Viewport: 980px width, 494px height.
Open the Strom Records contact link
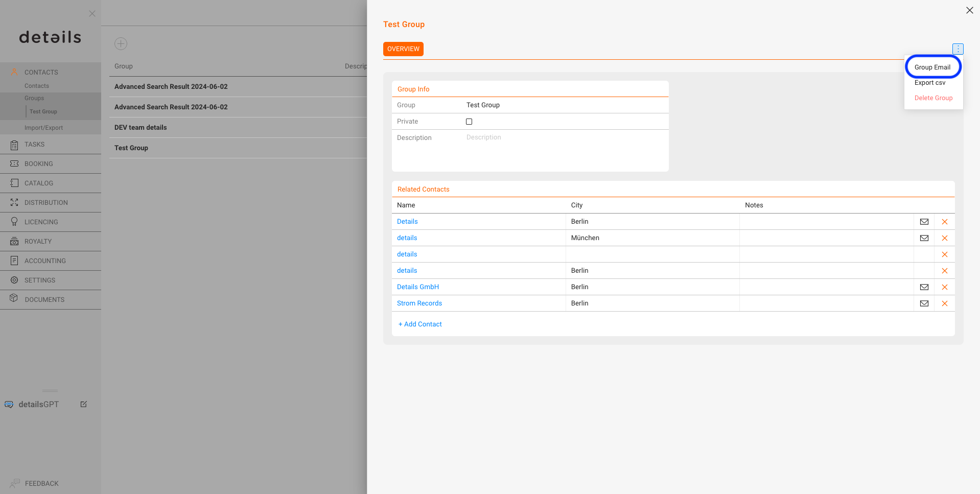coord(419,303)
